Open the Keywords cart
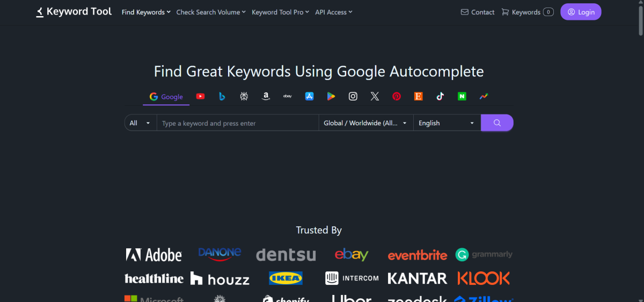 (528, 12)
